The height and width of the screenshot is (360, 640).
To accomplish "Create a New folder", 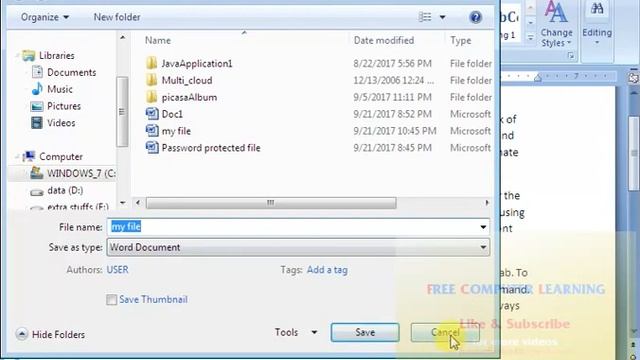I will (117, 17).
